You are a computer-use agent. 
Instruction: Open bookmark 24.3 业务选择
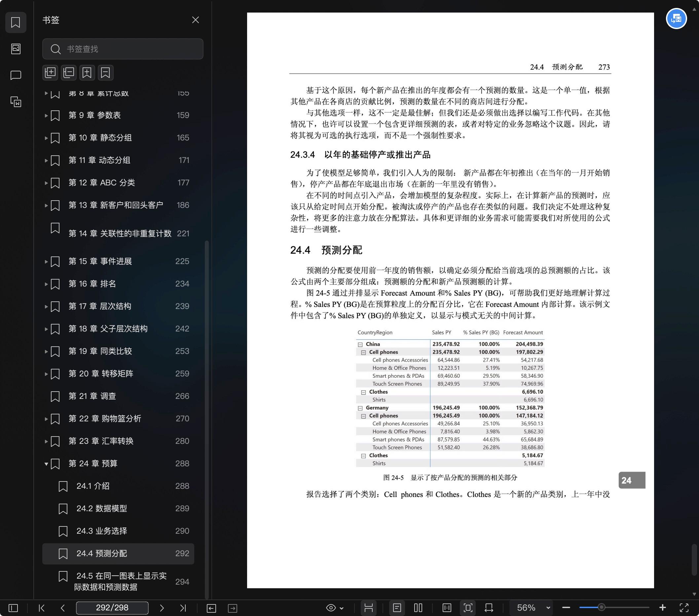click(118, 531)
